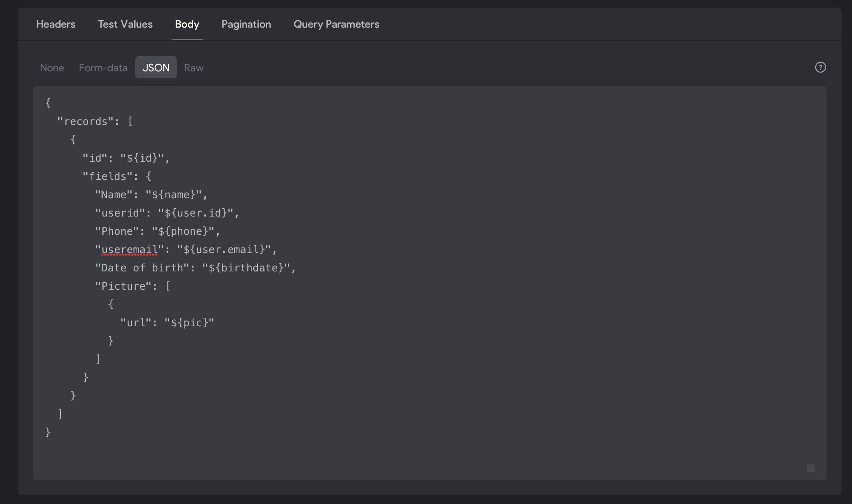The image size is (852, 504).
Task: Switch body type to Raw
Action: click(x=194, y=68)
